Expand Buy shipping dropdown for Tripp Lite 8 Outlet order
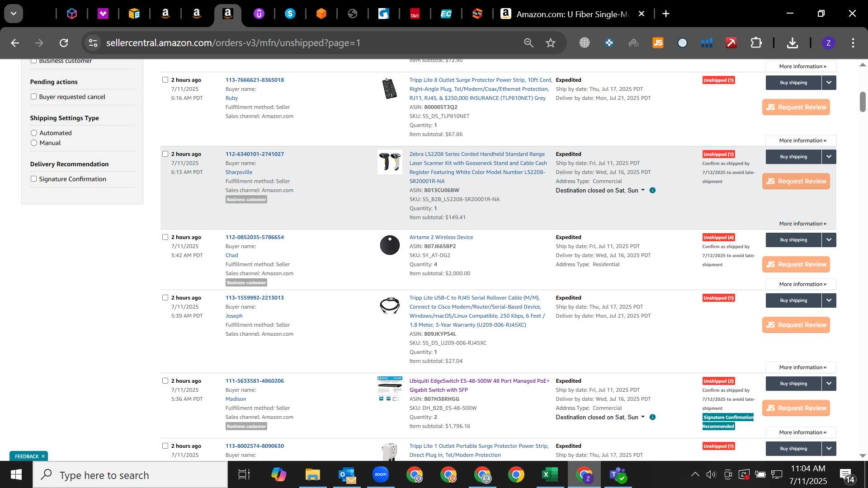 829,83
